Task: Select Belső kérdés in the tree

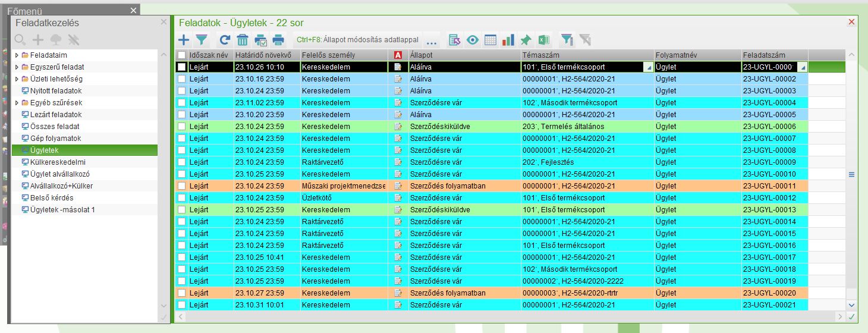Action: pyautogui.click(x=52, y=198)
